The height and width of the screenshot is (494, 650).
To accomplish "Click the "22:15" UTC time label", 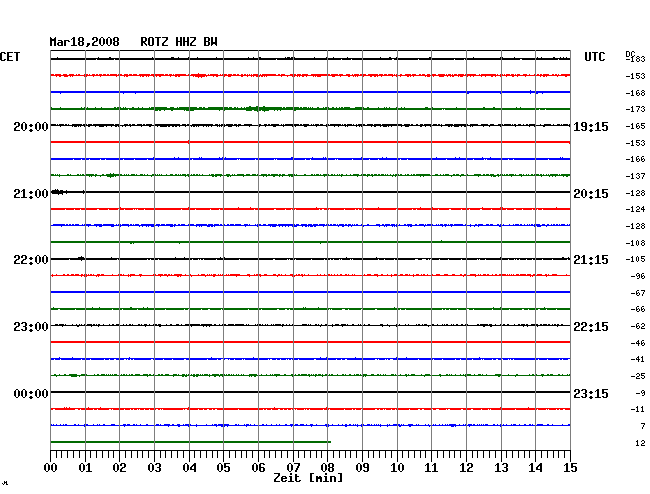I will [x=591, y=327].
